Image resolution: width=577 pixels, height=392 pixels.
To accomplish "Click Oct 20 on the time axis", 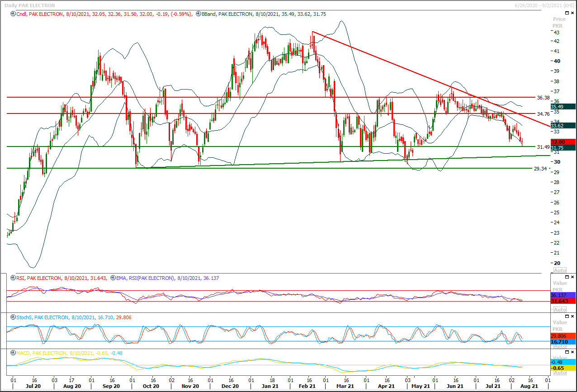I will coord(151,387).
